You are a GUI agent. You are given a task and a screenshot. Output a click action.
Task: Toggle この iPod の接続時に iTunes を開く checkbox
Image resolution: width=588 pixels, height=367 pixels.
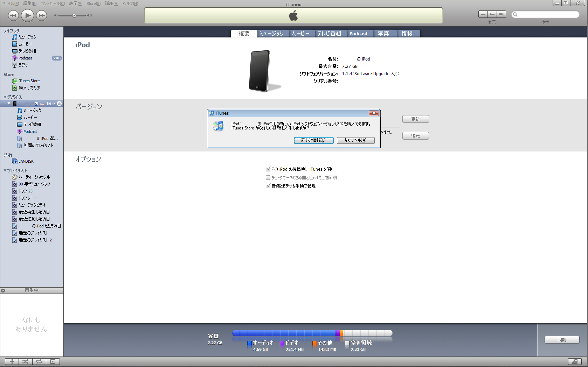coord(268,169)
